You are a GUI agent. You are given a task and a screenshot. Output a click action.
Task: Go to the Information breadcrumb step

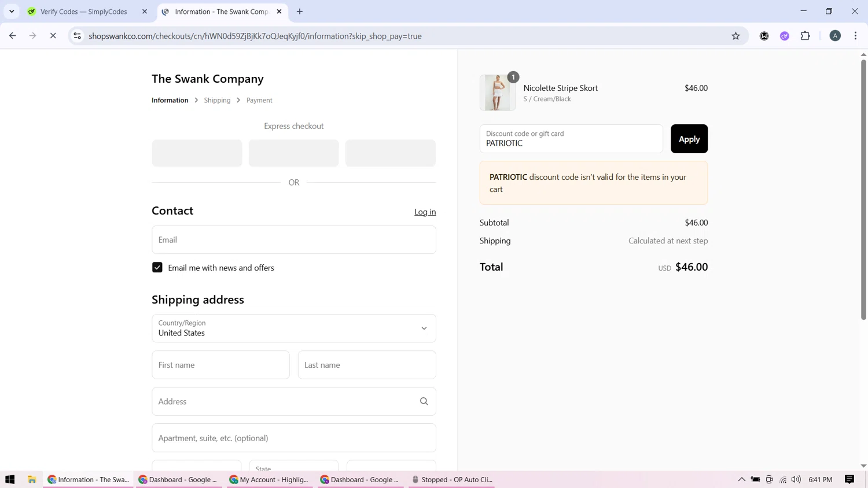point(170,100)
